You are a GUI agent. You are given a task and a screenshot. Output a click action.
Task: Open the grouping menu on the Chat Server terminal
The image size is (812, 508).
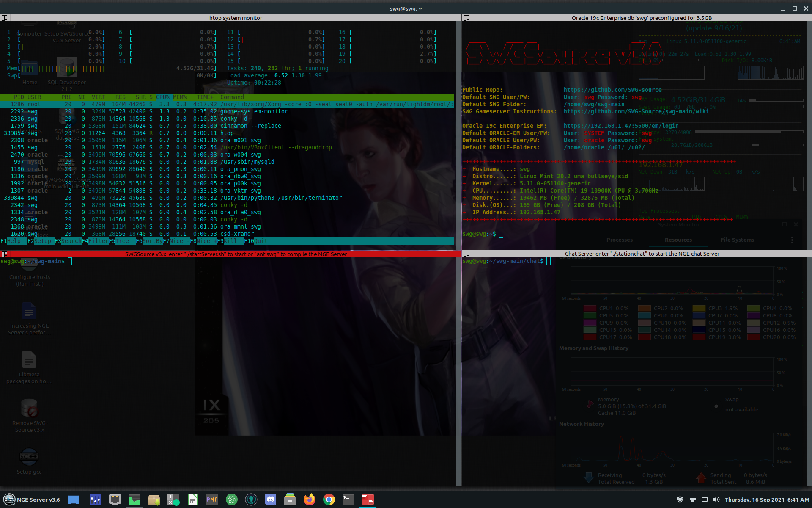pos(466,254)
